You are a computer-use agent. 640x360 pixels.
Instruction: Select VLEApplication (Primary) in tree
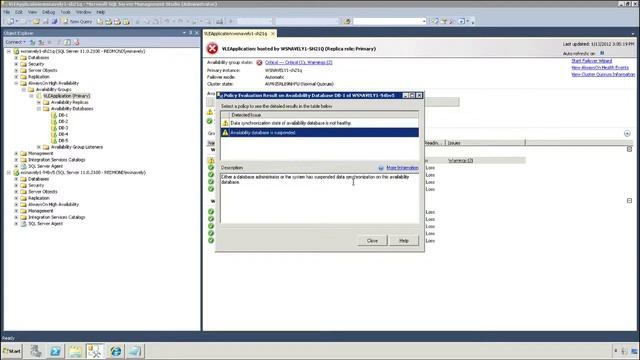67,96
